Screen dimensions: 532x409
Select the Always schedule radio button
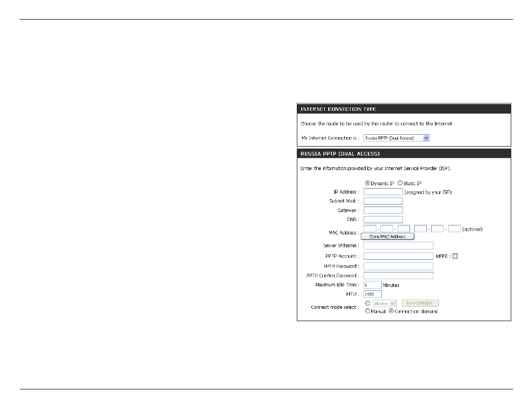[367, 303]
